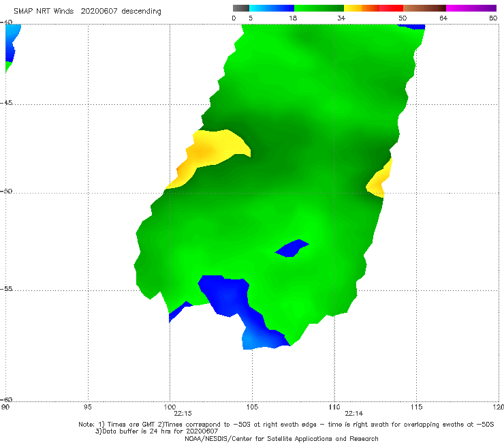Click the note line starting 'Note: 1) Times are GMT'

pyautogui.click(x=286, y=425)
